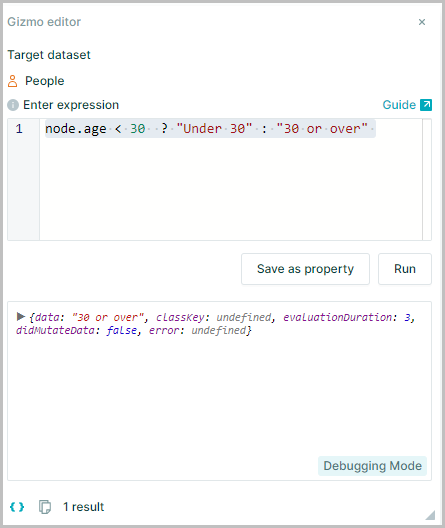Image resolution: width=445 pixels, height=528 pixels.
Task: Toggle Debugging Mode
Action: [x=372, y=466]
